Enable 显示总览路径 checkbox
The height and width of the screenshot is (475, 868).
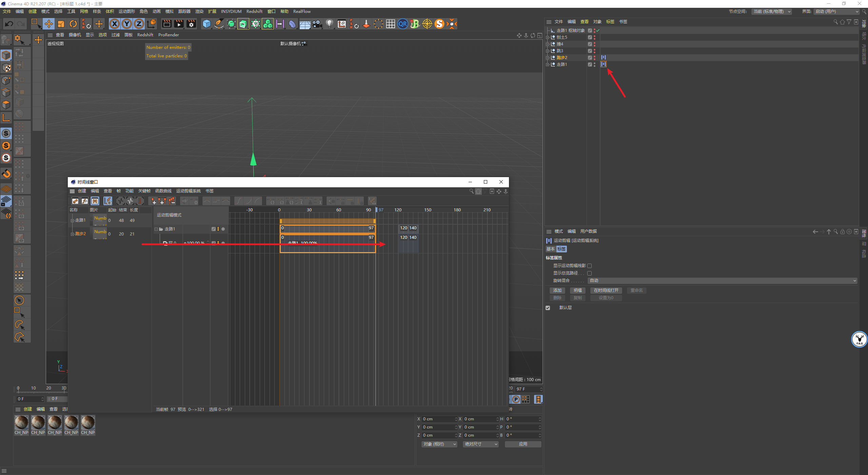589,273
